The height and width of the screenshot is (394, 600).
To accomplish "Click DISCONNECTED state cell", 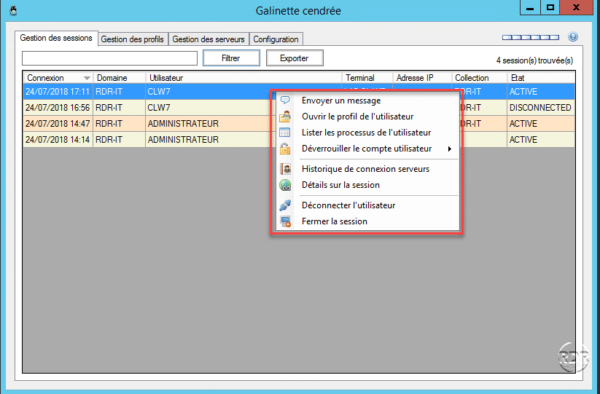I will click(x=540, y=108).
